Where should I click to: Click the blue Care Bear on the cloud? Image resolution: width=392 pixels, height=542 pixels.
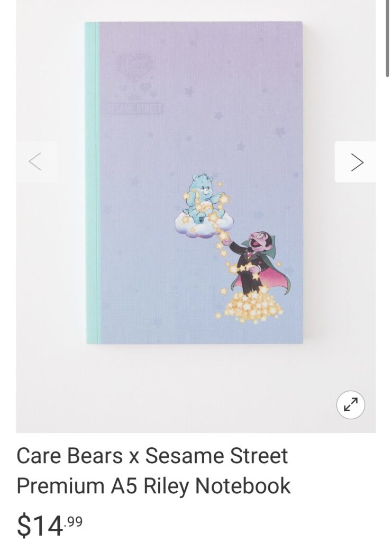(203, 199)
